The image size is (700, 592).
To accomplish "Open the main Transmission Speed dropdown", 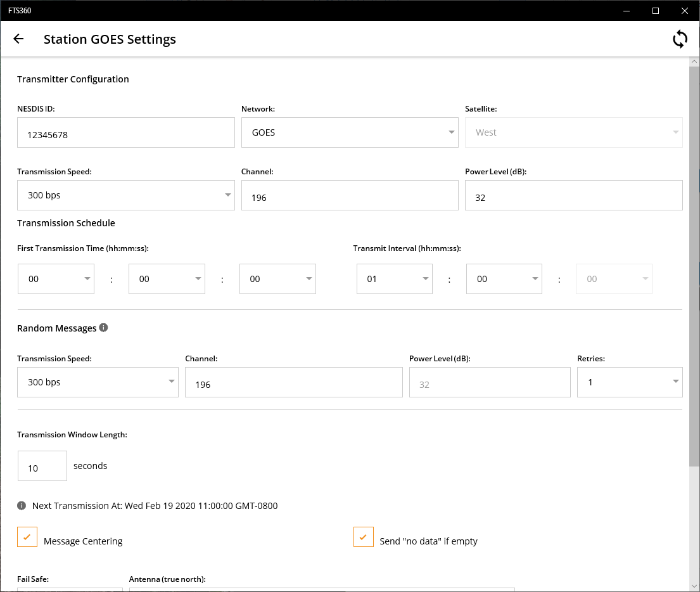I will click(x=126, y=195).
